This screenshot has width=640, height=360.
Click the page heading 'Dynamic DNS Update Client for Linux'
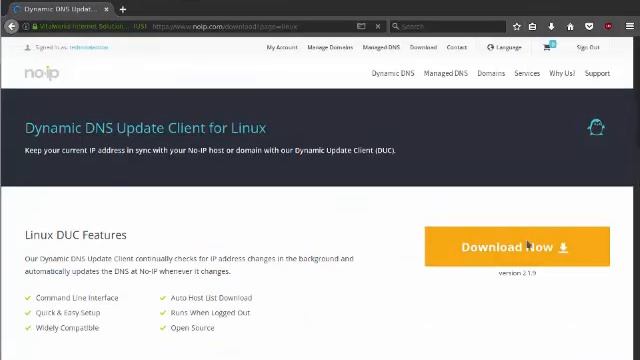point(145,128)
